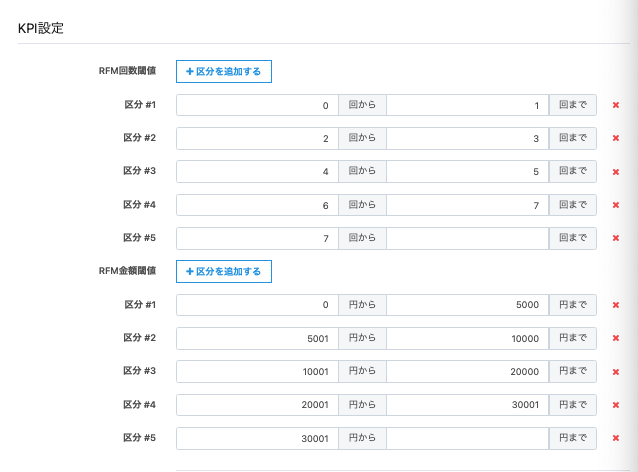
Task: Edit the 円から field containing 30001
Action: pos(257,438)
